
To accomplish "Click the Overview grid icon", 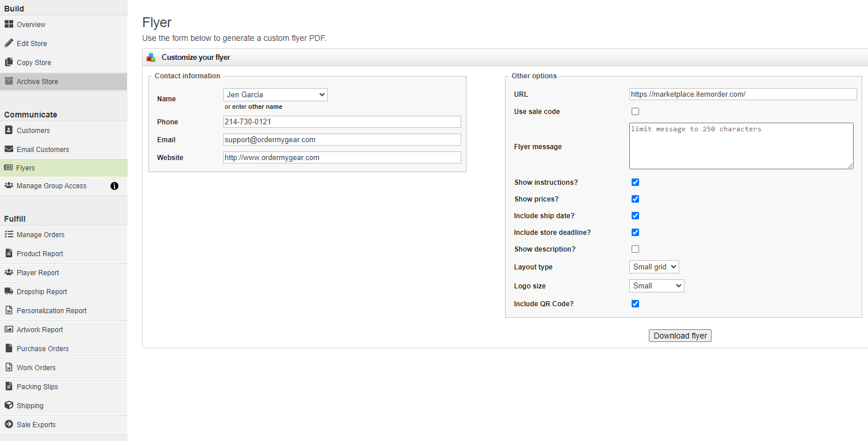I will [x=9, y=25].
